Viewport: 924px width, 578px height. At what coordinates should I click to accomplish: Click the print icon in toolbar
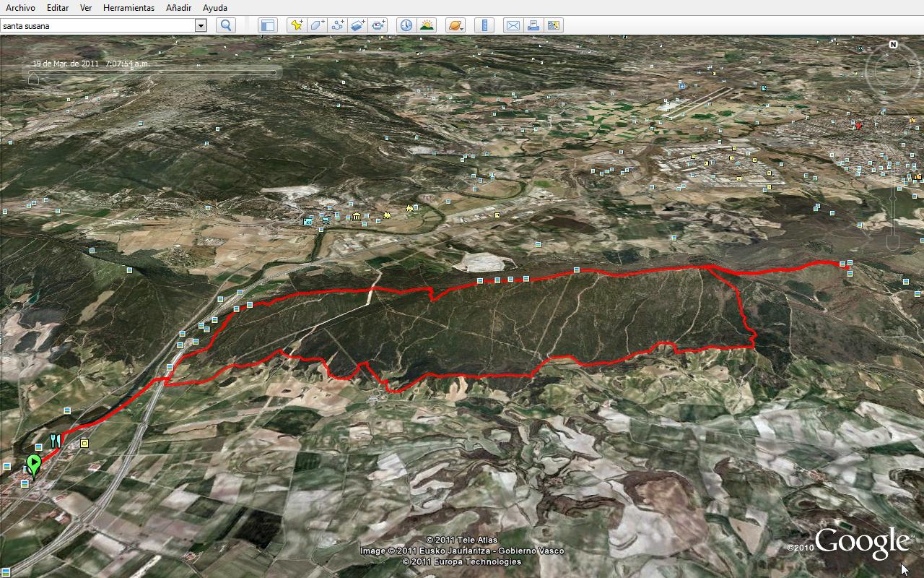point(533,25)
